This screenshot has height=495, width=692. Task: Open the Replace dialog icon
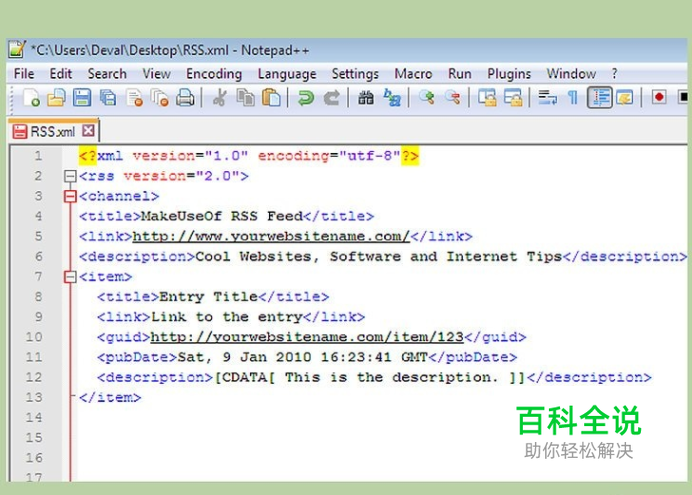pyautogui.click(x=391, y=98)
